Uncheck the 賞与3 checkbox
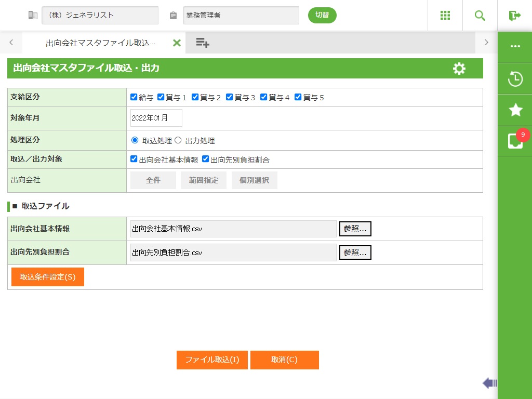The height and width of the screenshot is (399, 532). click(229, 97)
